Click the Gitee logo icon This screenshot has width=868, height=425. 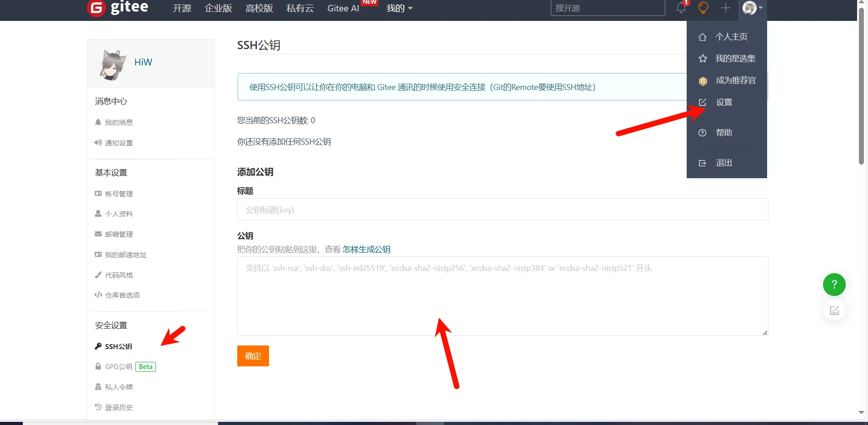96,8
